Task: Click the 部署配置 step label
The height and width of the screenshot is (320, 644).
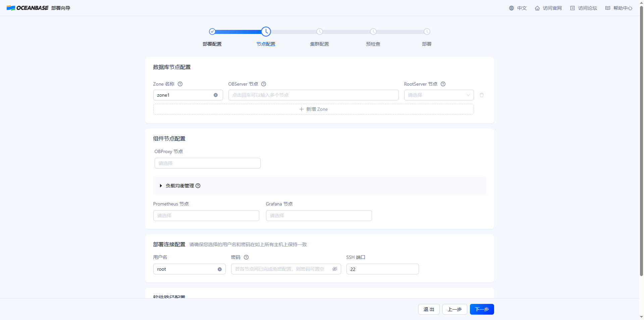Action: point(212,44)
